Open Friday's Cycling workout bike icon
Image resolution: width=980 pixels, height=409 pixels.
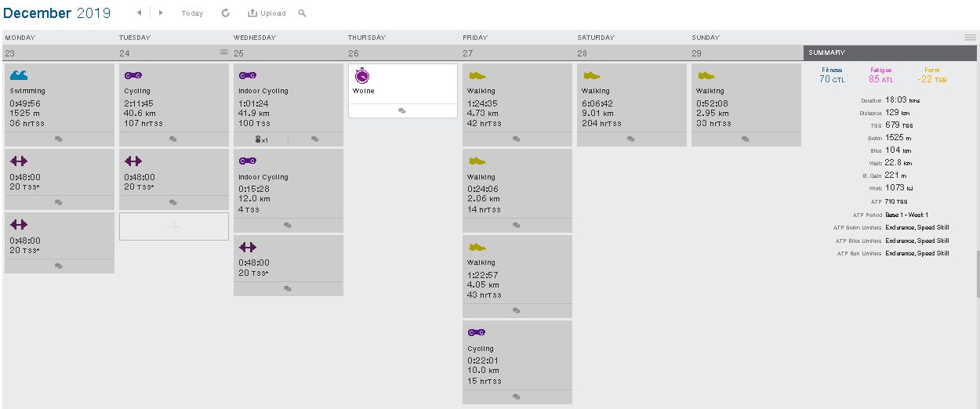click(477, 333)
